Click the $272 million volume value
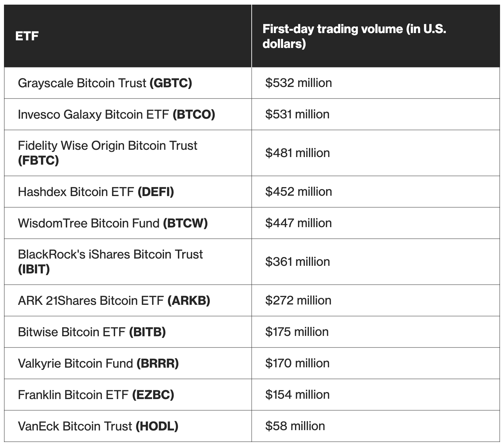 tap(298, 301)
